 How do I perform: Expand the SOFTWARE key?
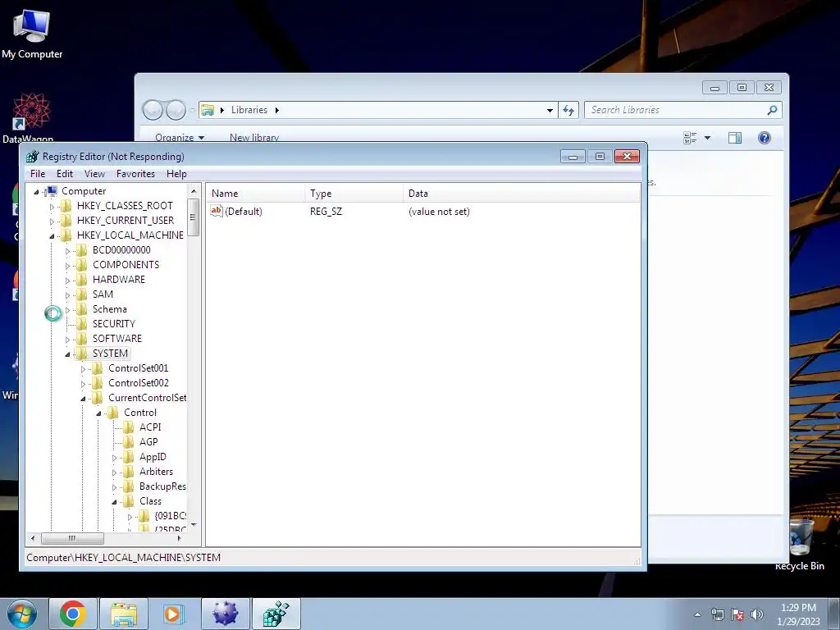pyautogui.click(x=67, y=339)
